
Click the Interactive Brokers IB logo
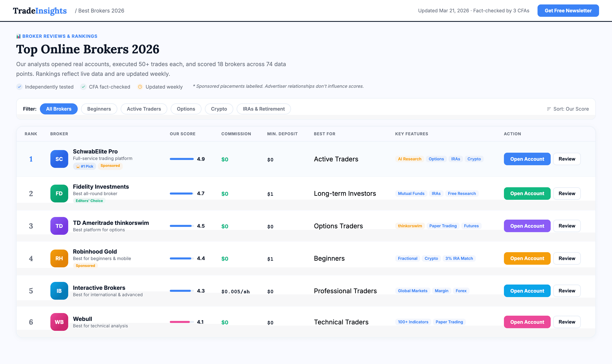point(59,291)
